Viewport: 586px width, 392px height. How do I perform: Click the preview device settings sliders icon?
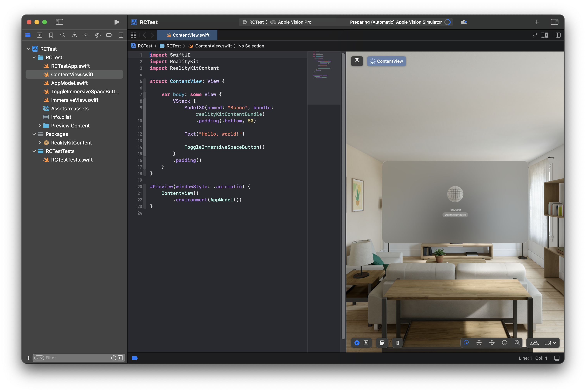[x=382, y=343]
